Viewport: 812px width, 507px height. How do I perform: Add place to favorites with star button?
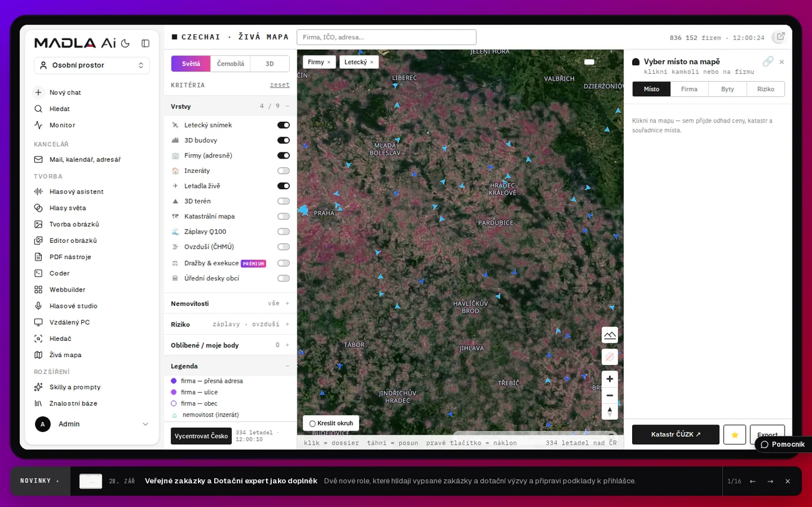tap(735, 435)
